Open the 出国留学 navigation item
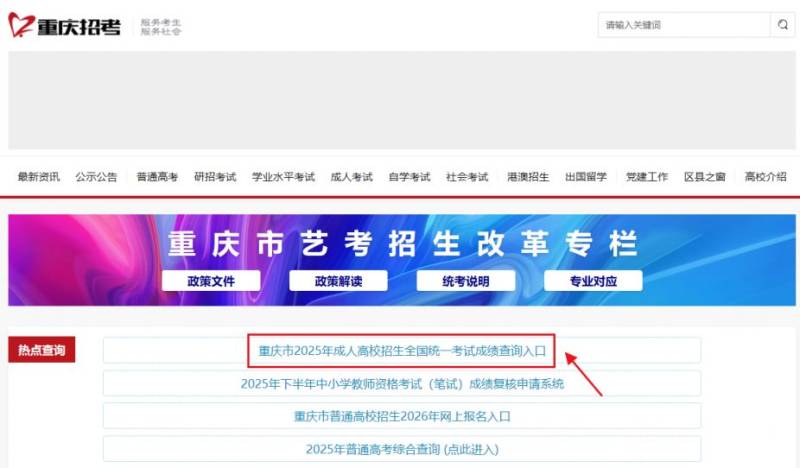800x468 pixels. pos(586,177)
